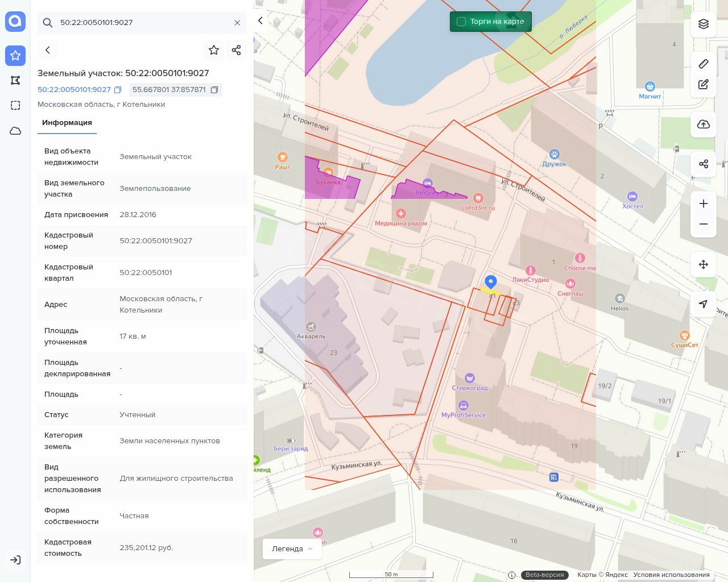Click the favorites star icon in left sidebar
Viewport: 728px width, 582px height.
[x=15, y=55]
